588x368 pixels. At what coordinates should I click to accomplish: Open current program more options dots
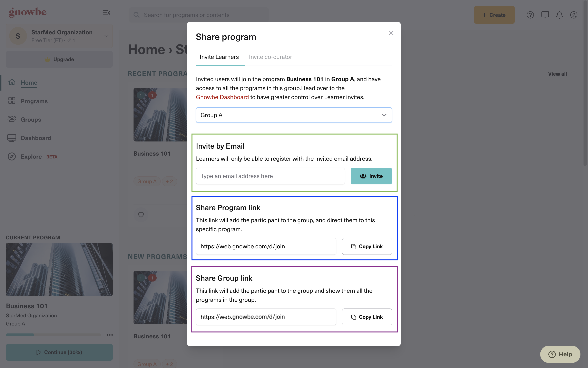[x=110, y=335]
